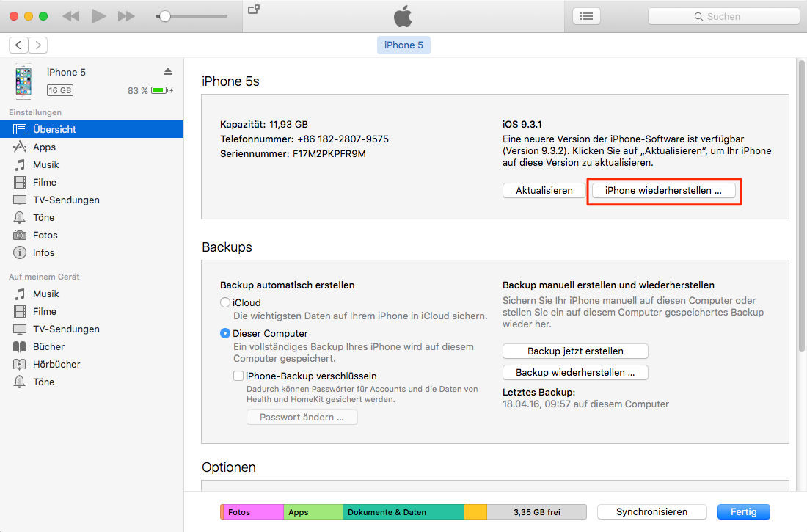Click the iOS 9.3.1 version label
This screenshot has width=807, height=532.
coord(522,124)
